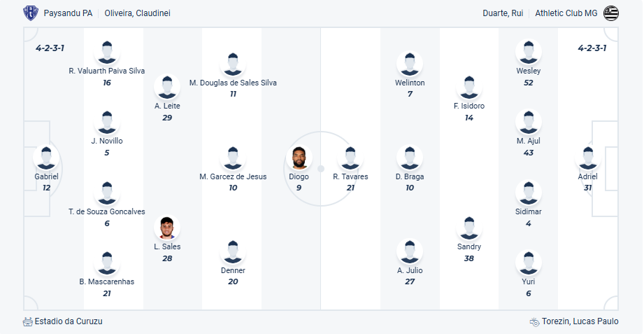Click the stadium icon beside Estadio da Curuzu
The height and width of the screenshot is (334, 644).
click(x=28, y=321)
